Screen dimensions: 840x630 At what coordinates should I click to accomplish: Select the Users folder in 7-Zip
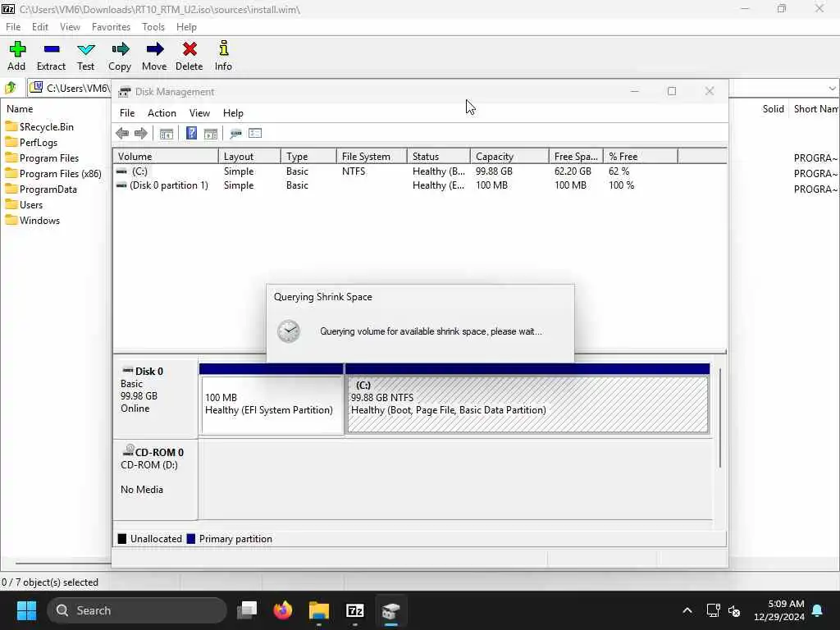coord(25,204)
